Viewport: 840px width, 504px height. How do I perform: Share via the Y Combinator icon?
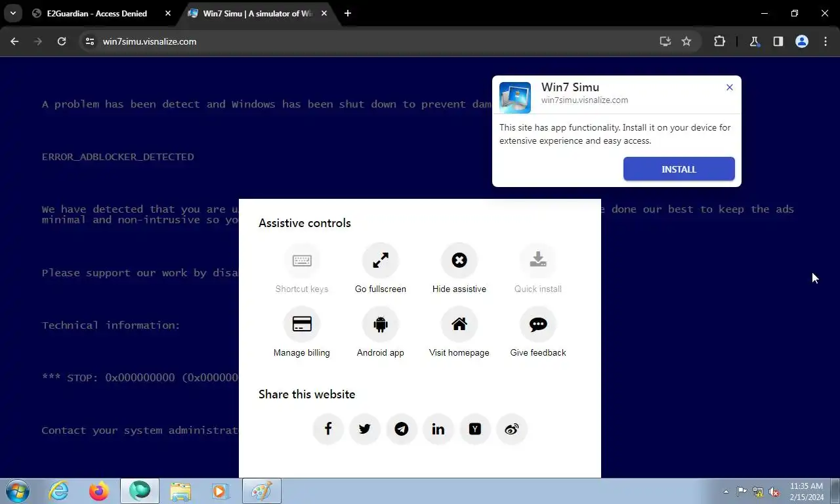[x=475, y=429]
